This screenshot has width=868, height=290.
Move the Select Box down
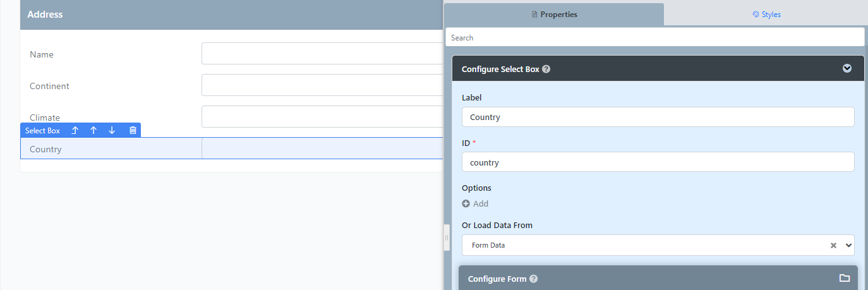[x=112, y=130]
